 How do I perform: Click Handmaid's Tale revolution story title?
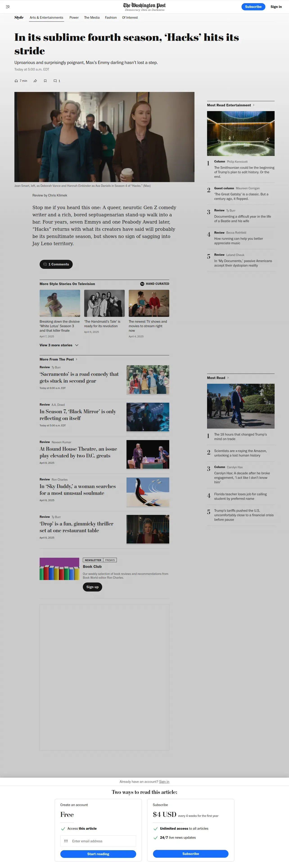(102, 324)
